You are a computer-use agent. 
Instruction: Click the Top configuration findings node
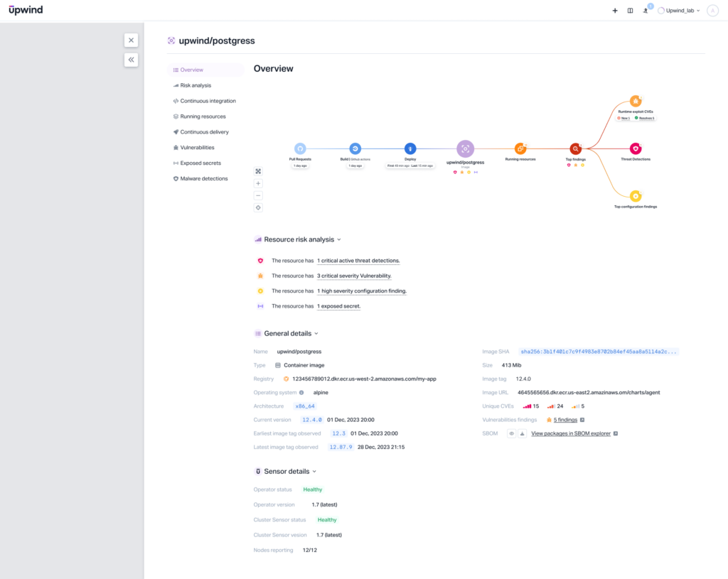[x=636, y=196]
